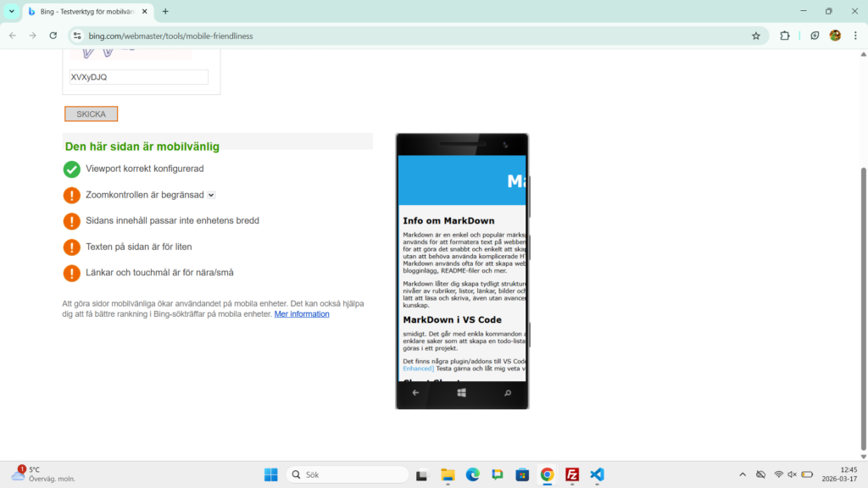Expand the tab search dropdown arrow
This screenshot has height=488, width=868.
click(x=12, y=11)
